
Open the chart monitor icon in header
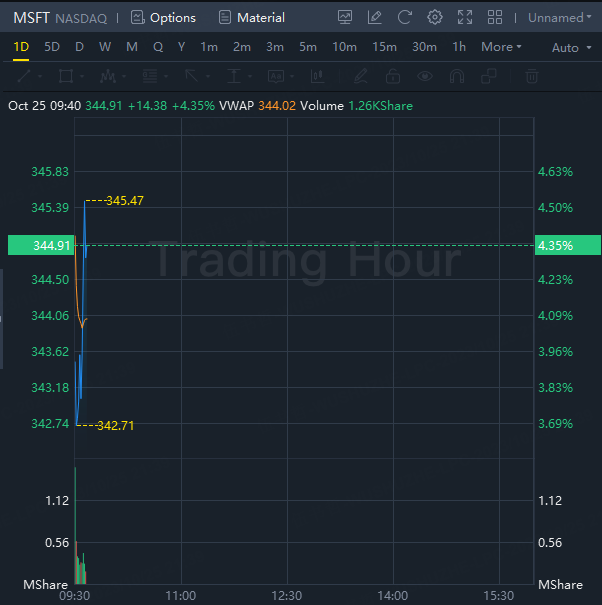(345, 17)
